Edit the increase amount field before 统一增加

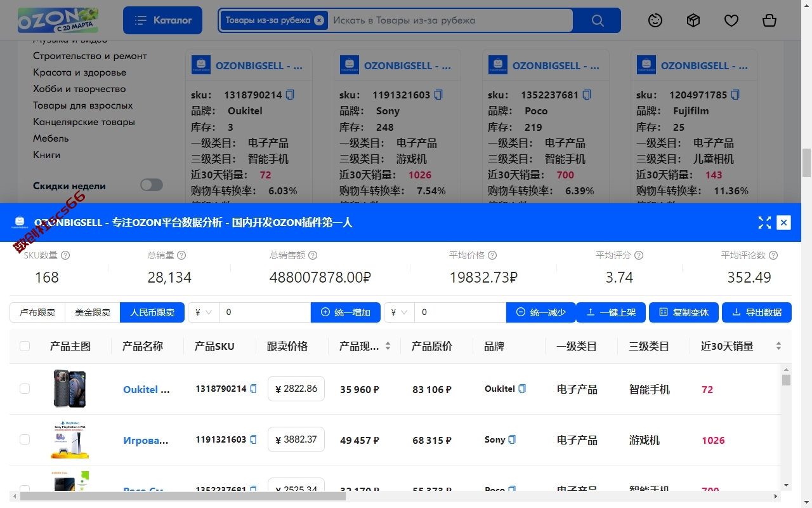[x=265, y=312]
